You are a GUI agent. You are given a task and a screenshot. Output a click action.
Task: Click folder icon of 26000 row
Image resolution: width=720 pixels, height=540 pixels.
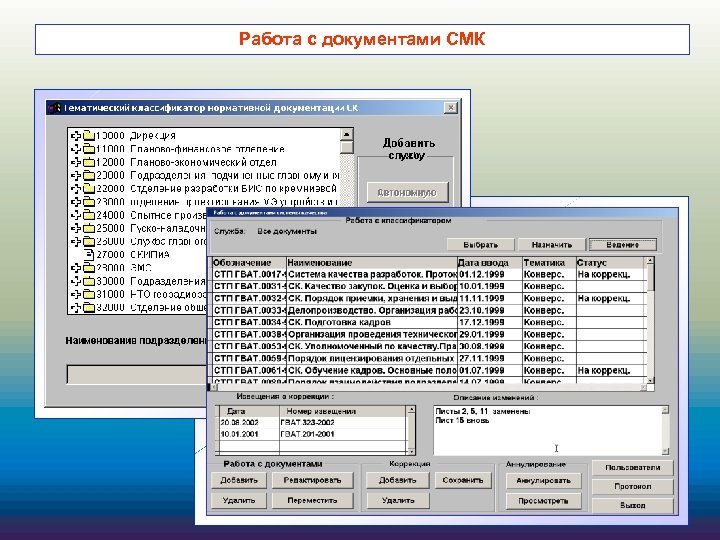click(x=89, y=242)
